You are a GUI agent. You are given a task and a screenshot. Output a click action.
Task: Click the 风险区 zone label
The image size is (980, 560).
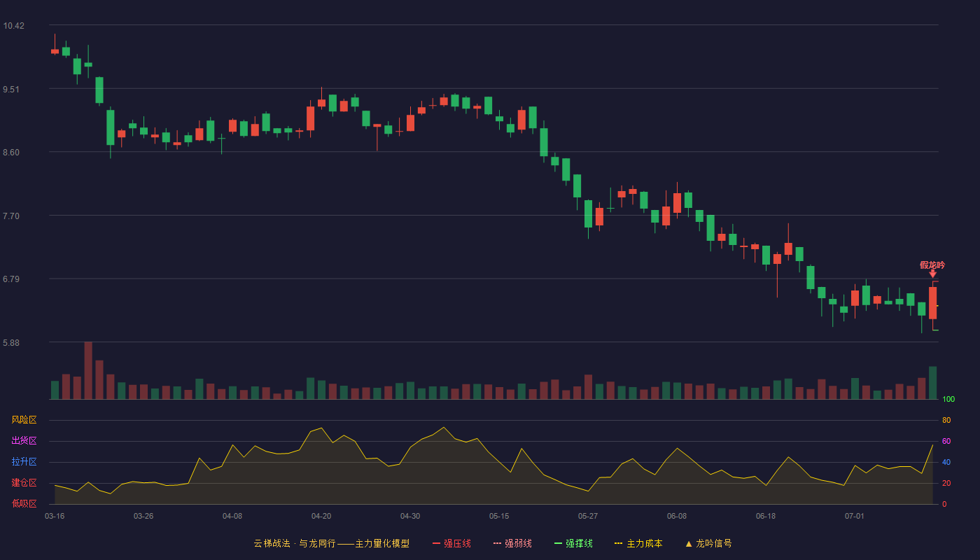pos(24,420)
